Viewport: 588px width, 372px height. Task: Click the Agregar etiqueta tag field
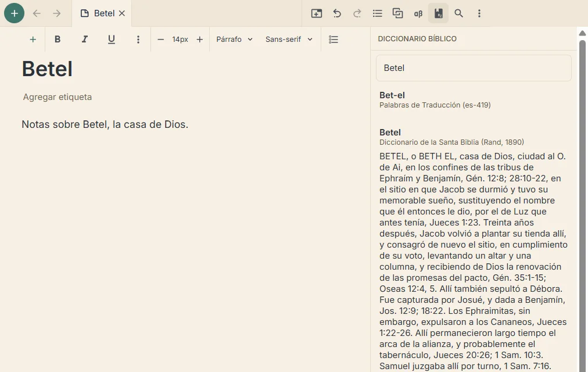(x=58, y=97)
